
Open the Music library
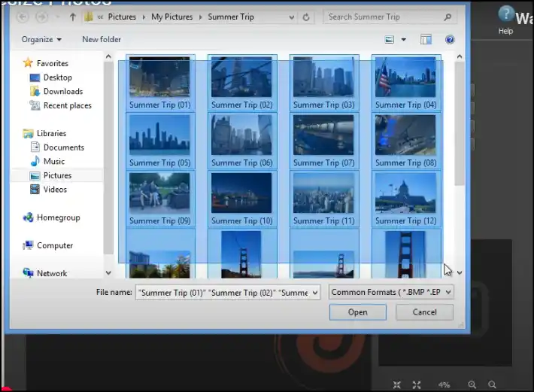47,161
